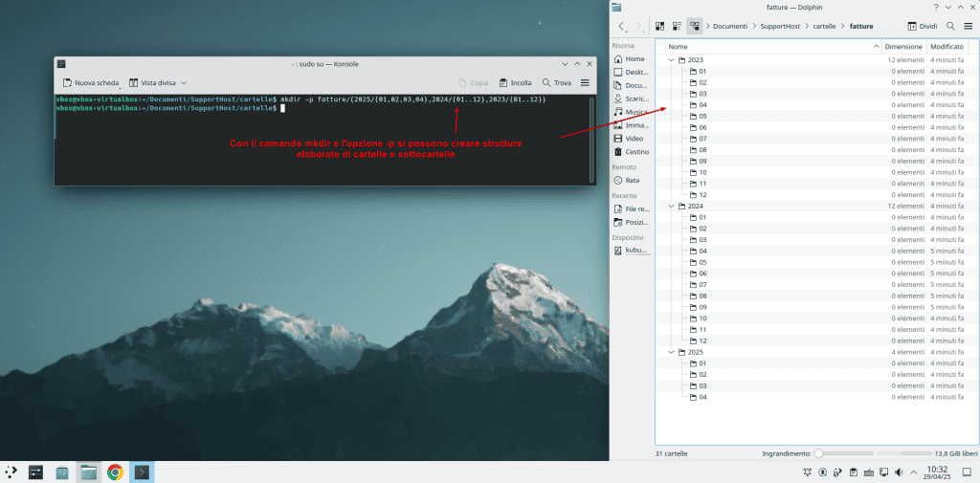Open clipboard applet in system tray

point(853,472)
